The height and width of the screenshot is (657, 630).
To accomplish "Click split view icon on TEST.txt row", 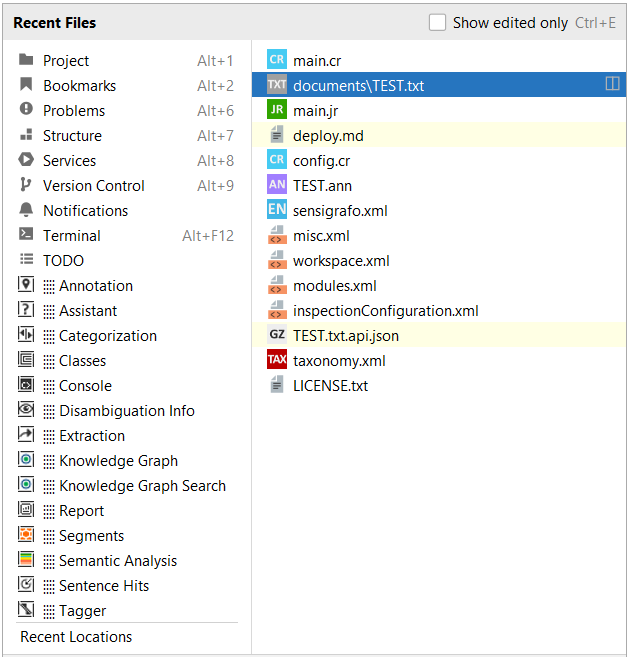I will coord(612,86).
